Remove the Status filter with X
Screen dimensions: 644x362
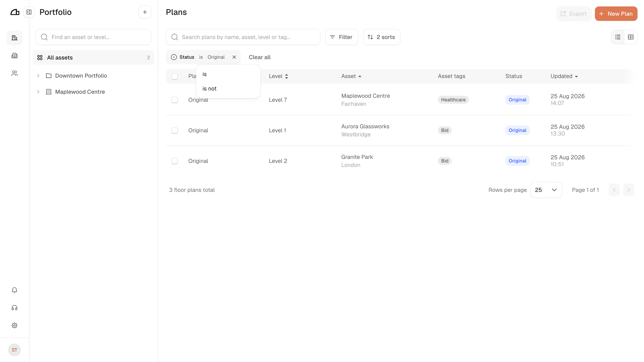click(x=234, y=57)
